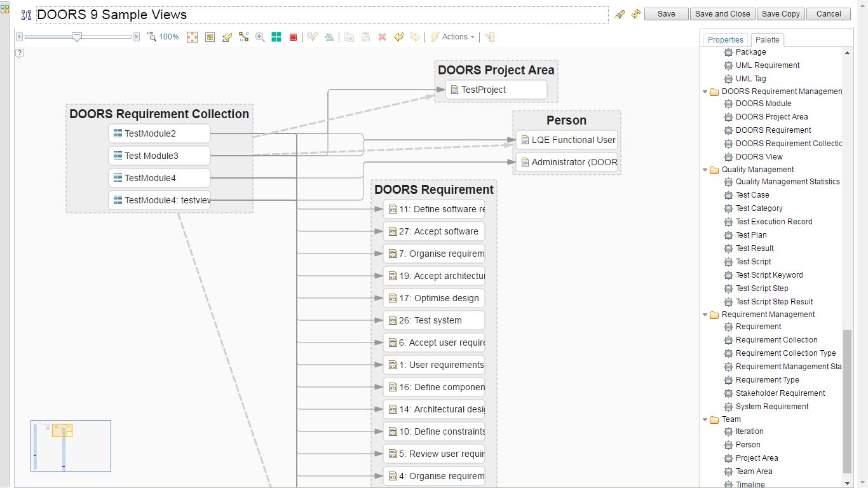Image resolution: width=868 pixels, height=488 pixels.
Task: Click the refresh arrows icon beside Save
Action: click(x=635, y=14)
